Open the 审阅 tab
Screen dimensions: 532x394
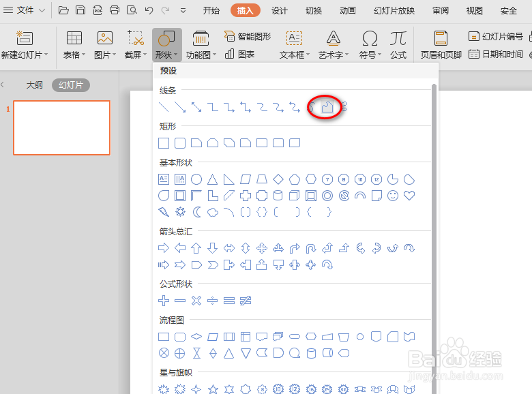click(441, 10)
